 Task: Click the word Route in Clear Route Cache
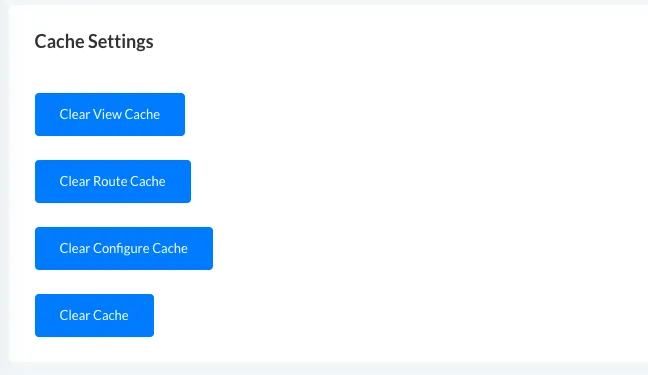(x=110, y=182)
